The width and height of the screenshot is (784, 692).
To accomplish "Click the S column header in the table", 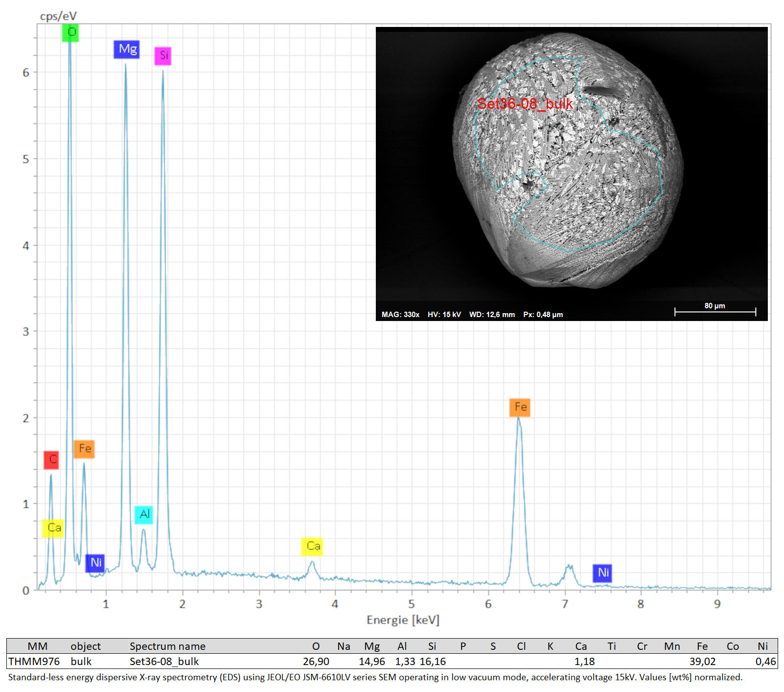I will point(493,646).
